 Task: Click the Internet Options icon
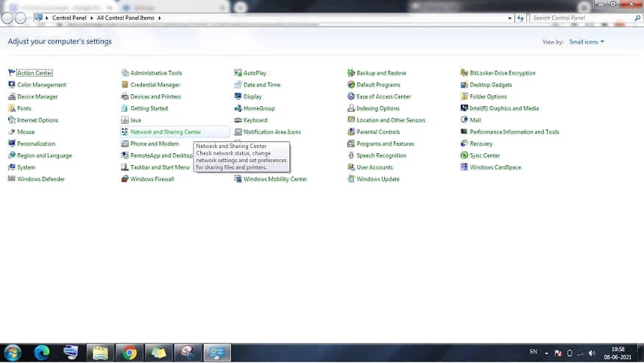tap(12, 120)
